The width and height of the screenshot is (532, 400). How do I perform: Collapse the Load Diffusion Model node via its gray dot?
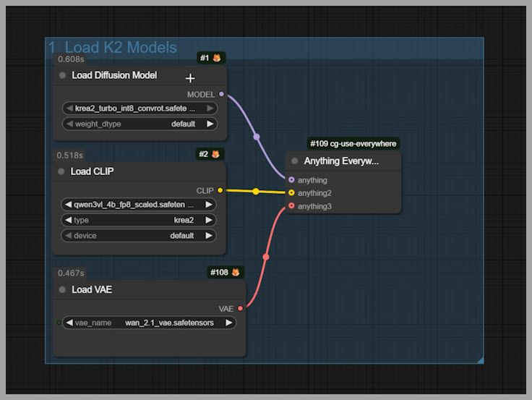[x=62, y=75]
